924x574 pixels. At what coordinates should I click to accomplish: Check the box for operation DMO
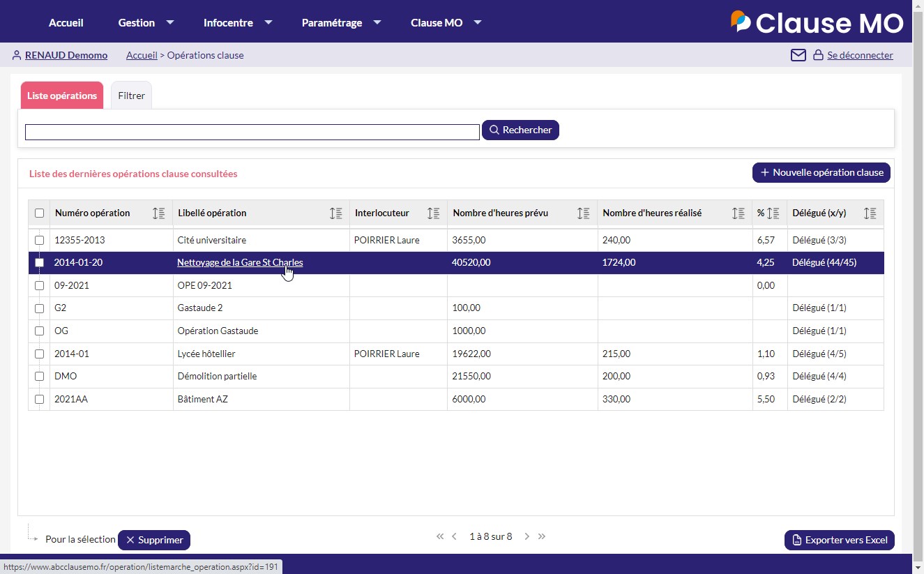40,377
